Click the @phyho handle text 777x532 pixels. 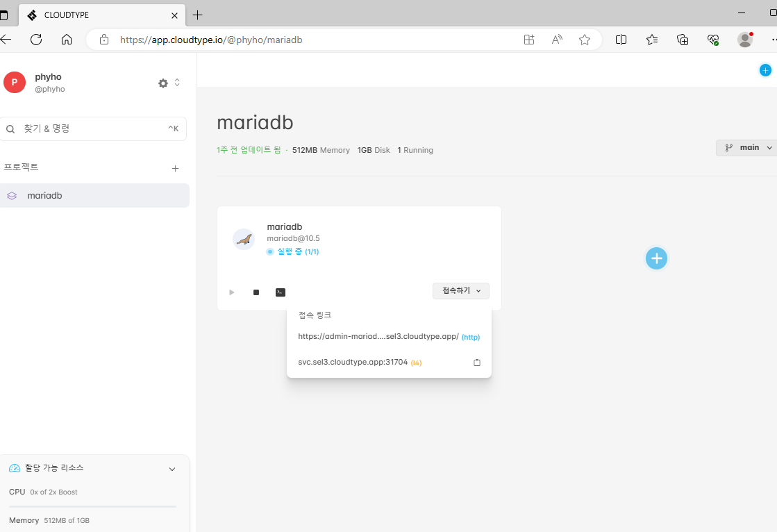(x=49, y=89)
